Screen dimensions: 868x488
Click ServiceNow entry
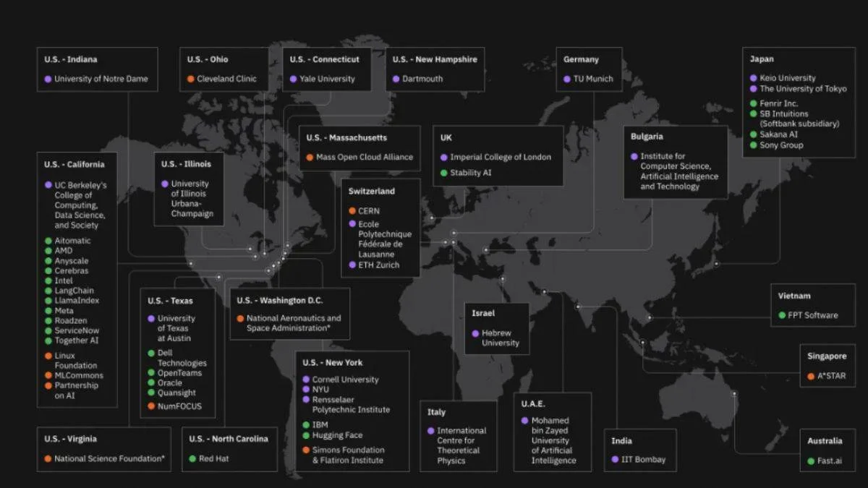point(71,331)
